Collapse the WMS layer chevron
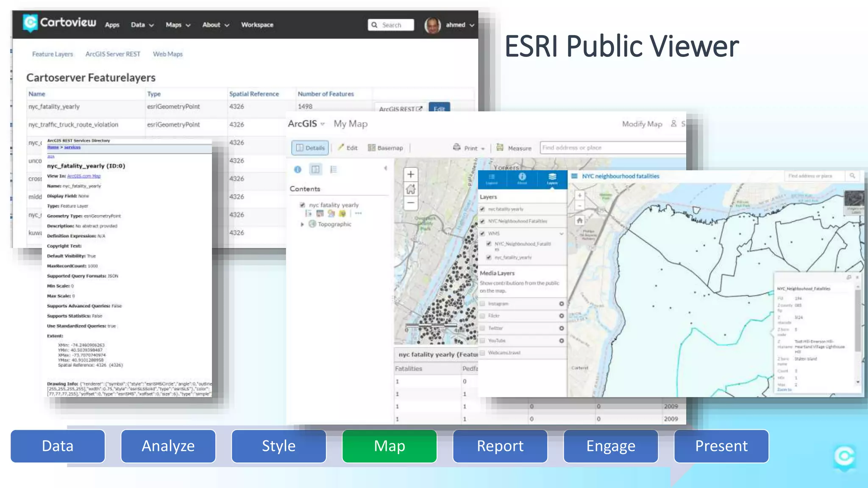This screenshot has width=868, height=488. click(x=562, y=233)
